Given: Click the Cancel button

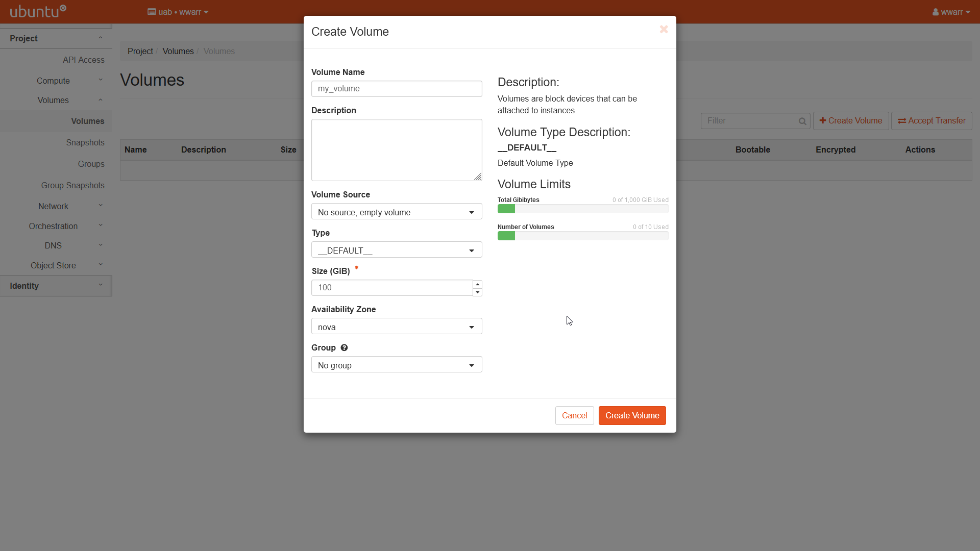Looking at the screenshot, I should click(x=574, y=415).
